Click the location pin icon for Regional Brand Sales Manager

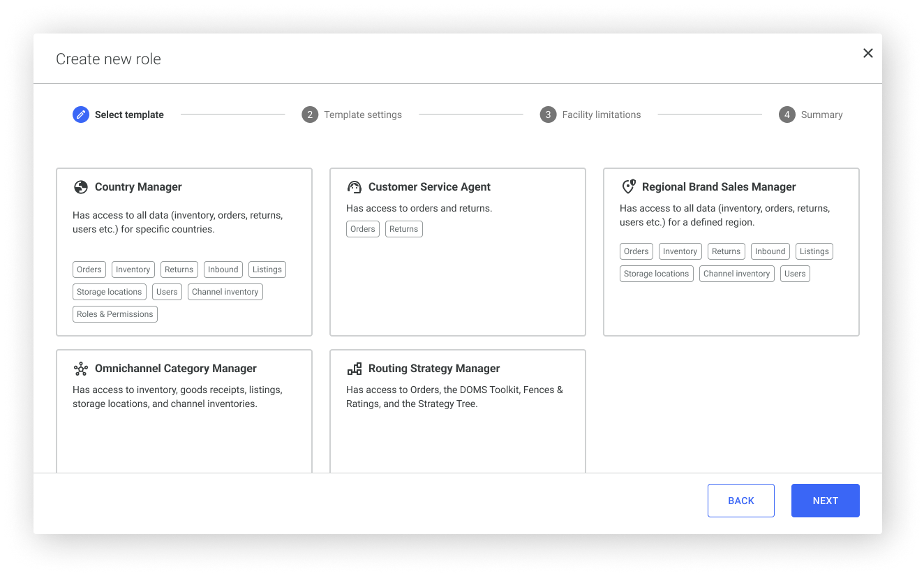click(628, 187)
